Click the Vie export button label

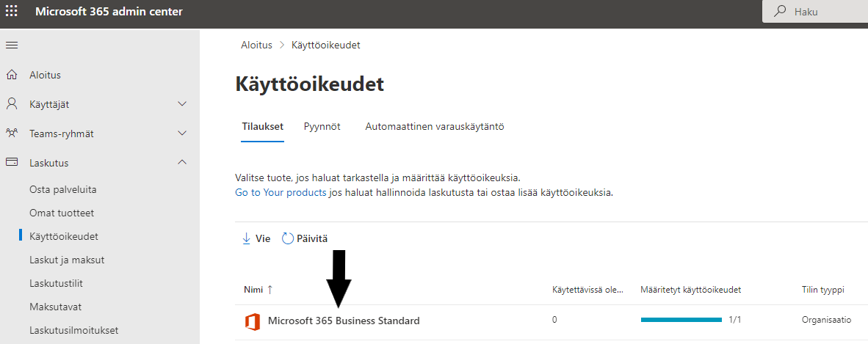[x=263, y=239]
